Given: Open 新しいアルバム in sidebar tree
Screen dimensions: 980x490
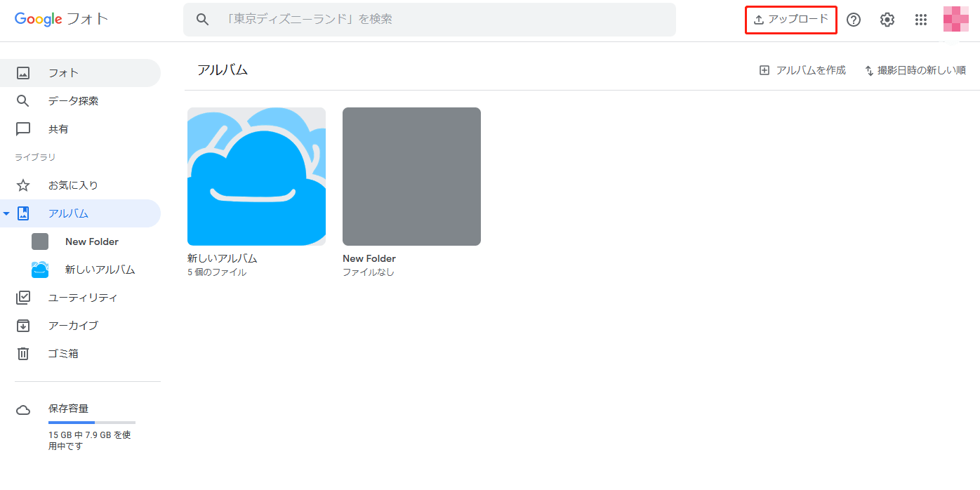Looking at the screenshot, I should (x=100, y=270).
